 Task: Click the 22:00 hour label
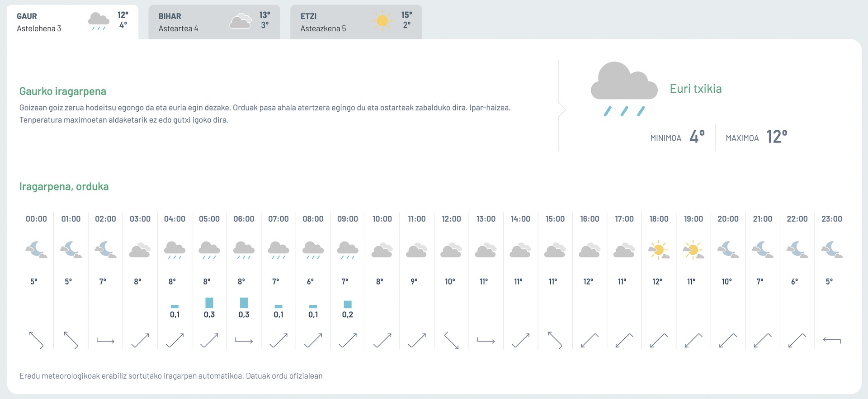797,219
